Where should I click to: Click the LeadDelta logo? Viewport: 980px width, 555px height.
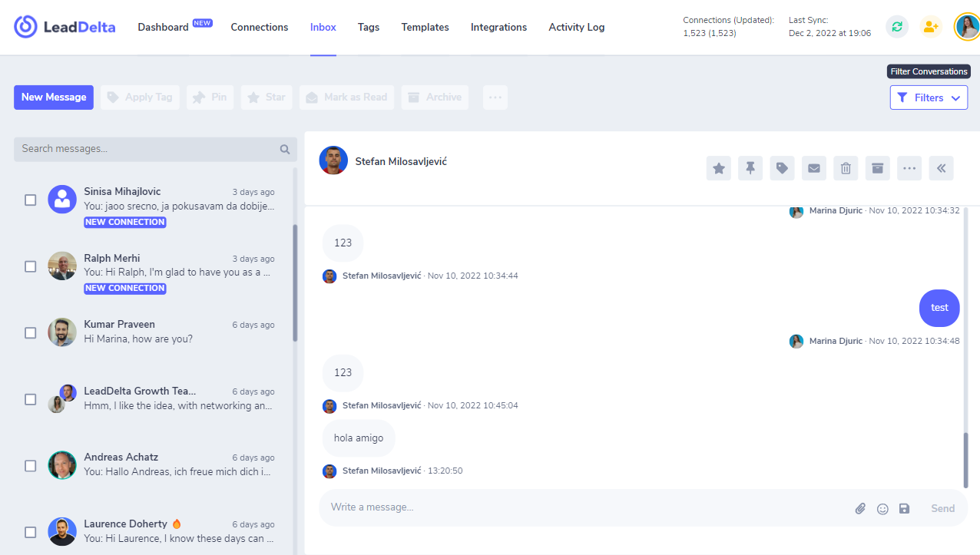click(65, 27)
